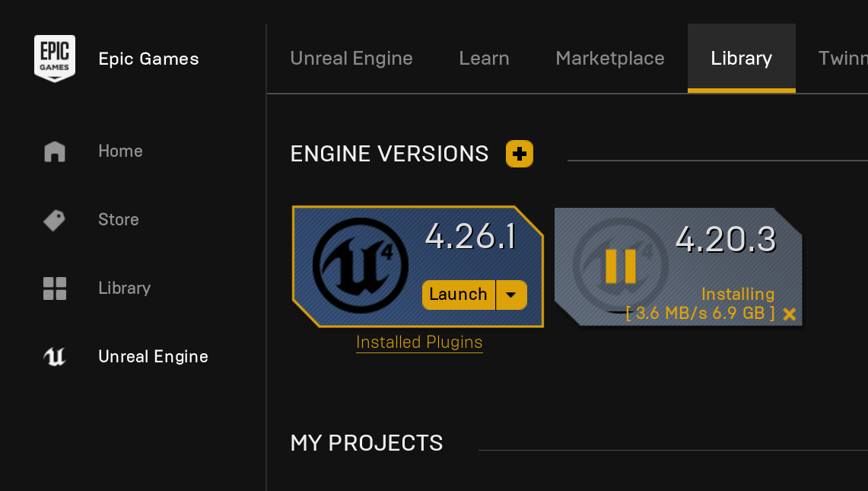Cancel the 4.20.3 installation with X
The width and height of the screenshot is (868, 491).
pos(790,314)
